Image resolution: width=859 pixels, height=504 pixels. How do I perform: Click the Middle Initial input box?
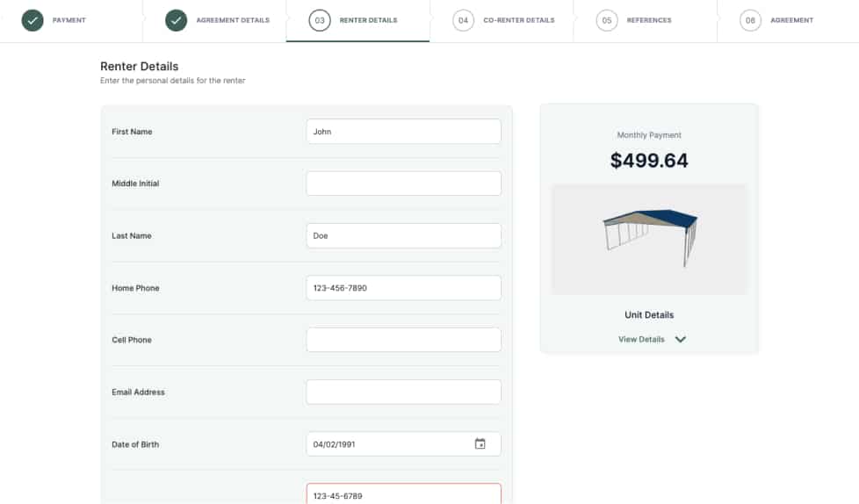pos(404,184)
